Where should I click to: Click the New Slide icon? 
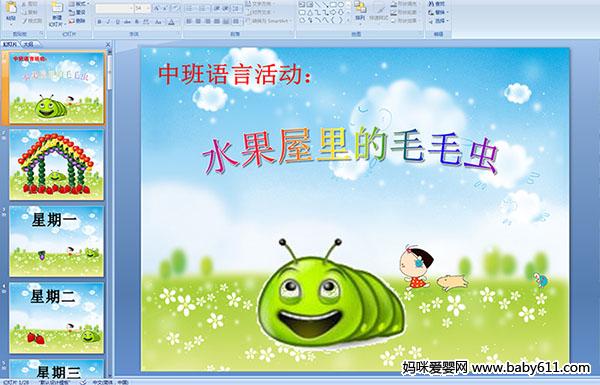pyautogui.click(x=57, y=8)
